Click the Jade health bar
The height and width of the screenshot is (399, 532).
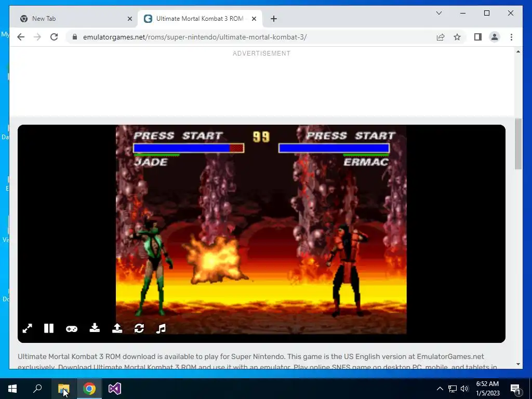(189, 148)
